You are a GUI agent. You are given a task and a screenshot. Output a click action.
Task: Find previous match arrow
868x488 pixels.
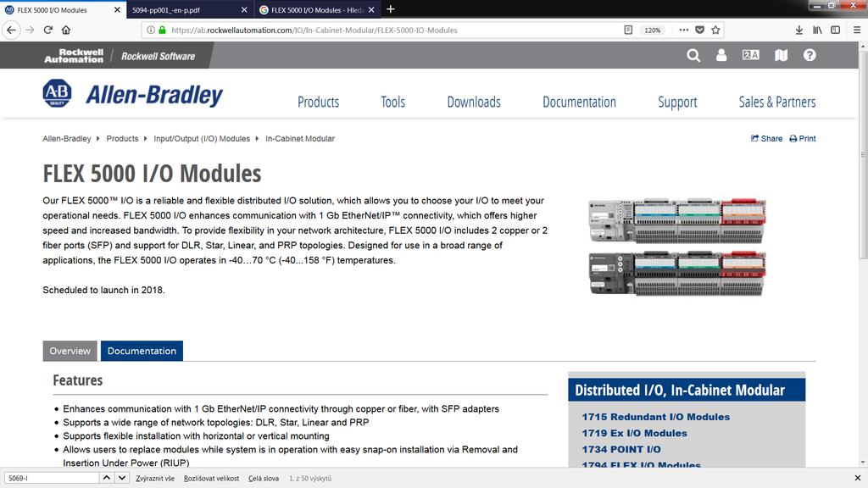(107, 478)
